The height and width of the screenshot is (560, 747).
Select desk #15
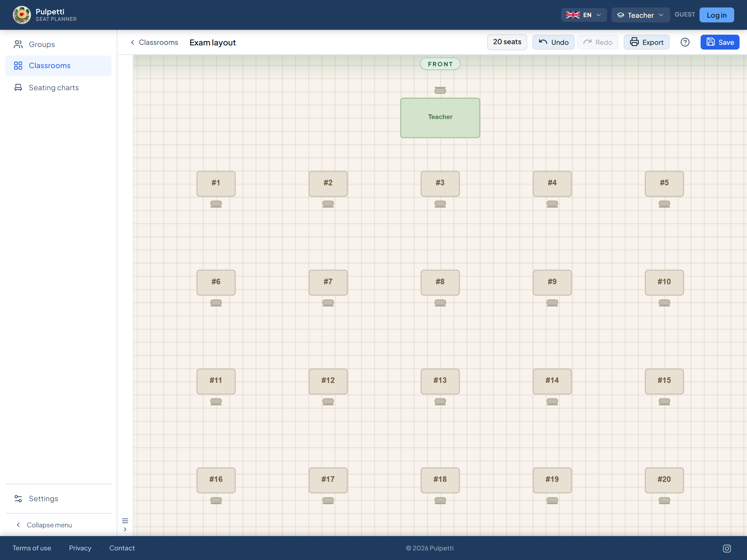pyautogui.click(x=664, y=381)
